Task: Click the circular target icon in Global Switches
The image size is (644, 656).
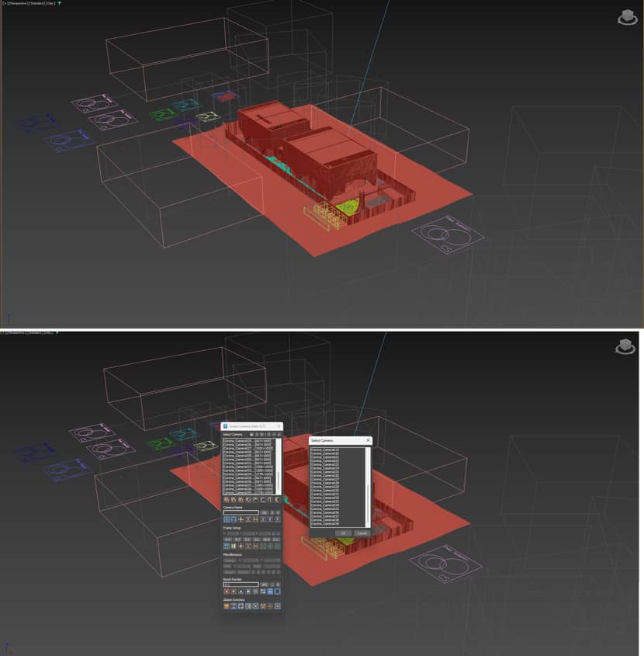Action: pos(255,606)
